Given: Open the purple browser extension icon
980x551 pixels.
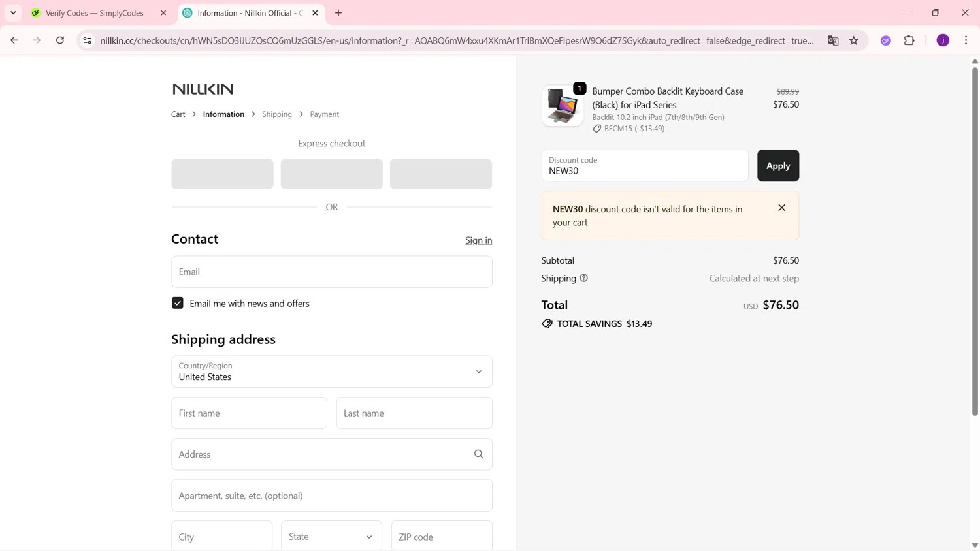Looking at the screenshot, I should click(886, 40).
